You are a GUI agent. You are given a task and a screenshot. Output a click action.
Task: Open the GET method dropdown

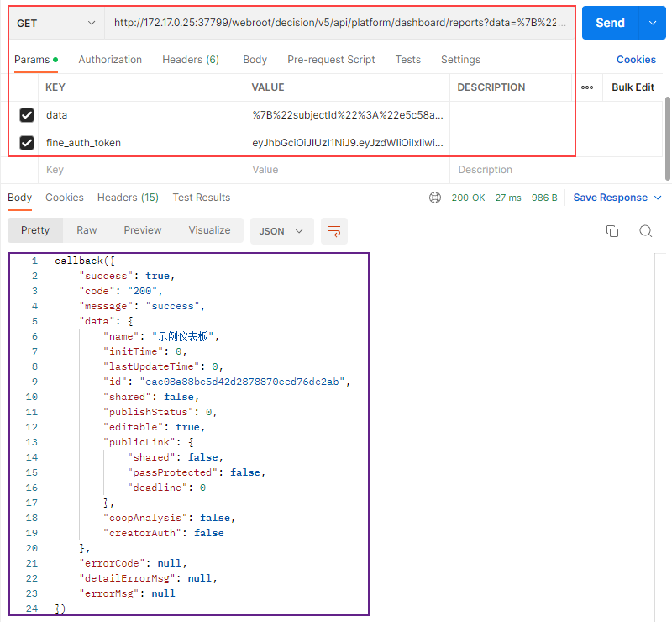[x=56, y=23]
